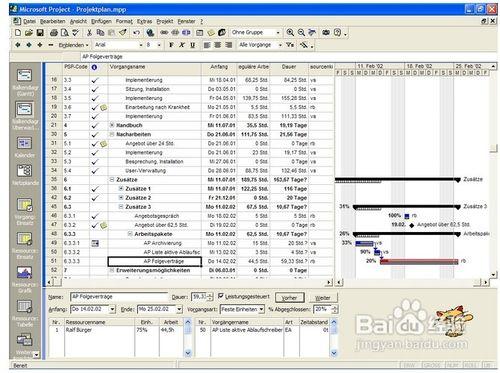Align text right

coord(229,45)
